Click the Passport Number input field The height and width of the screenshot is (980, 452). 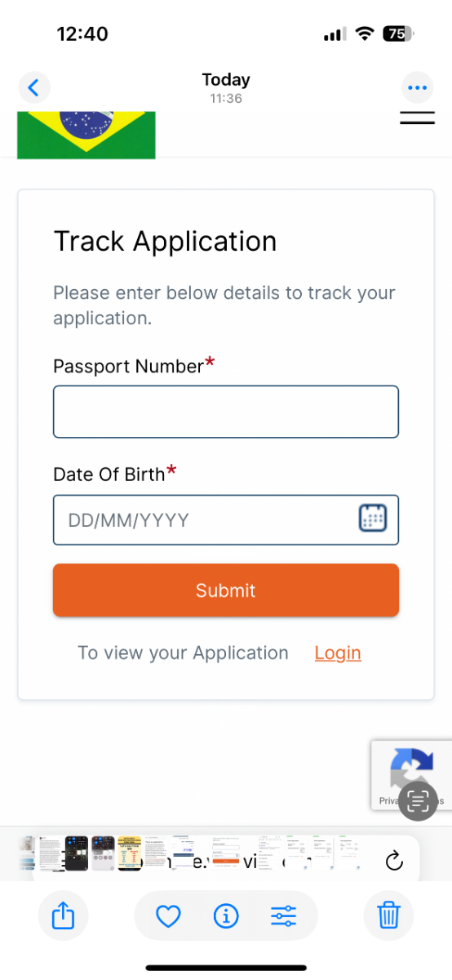[x=226, y=412]
